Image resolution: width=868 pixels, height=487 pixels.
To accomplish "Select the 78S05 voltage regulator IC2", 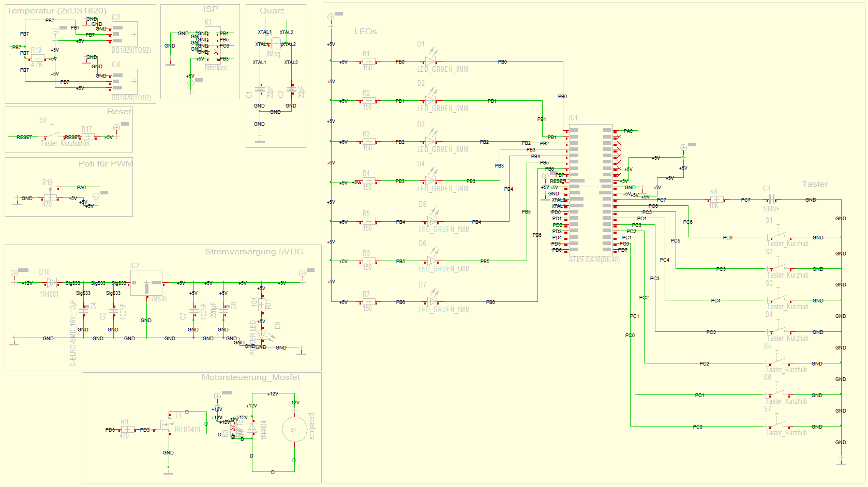I will pyautogui.click(x=146, y=283).
